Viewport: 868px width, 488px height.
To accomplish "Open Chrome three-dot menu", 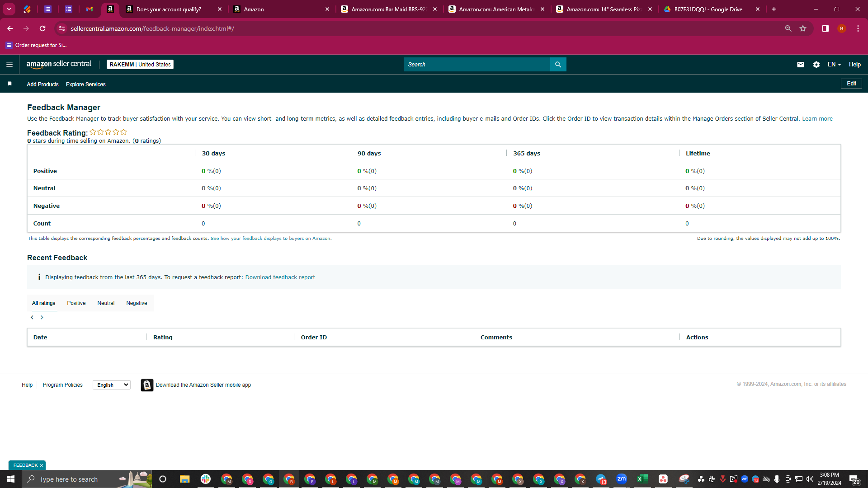I will [x=858, y=28].
